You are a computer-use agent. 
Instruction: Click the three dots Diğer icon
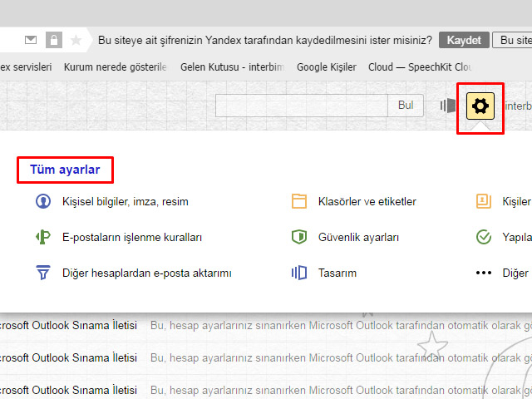coord(484,273)
